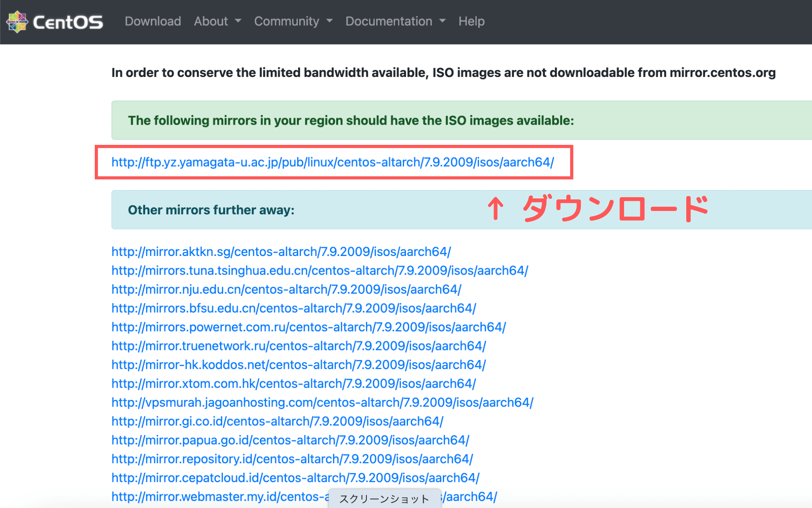Open the Download nav item
Screen dimensions: 812x508
tap(153, 21)
